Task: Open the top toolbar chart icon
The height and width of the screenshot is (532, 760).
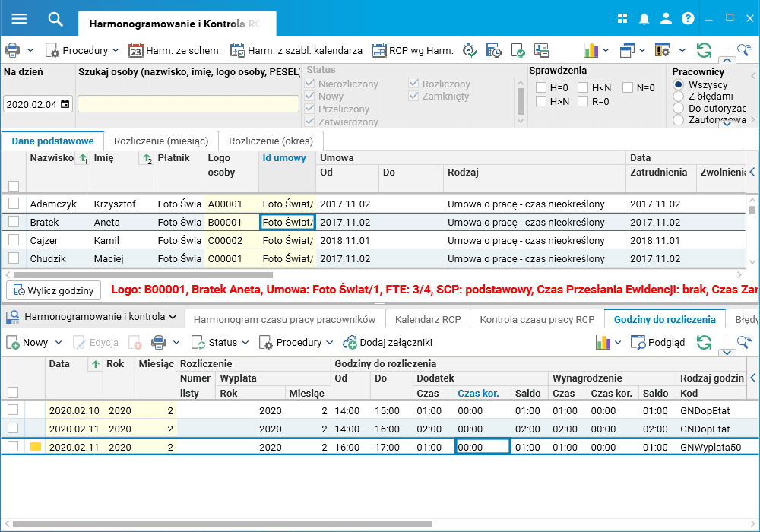Action: [x=591, y=50]
